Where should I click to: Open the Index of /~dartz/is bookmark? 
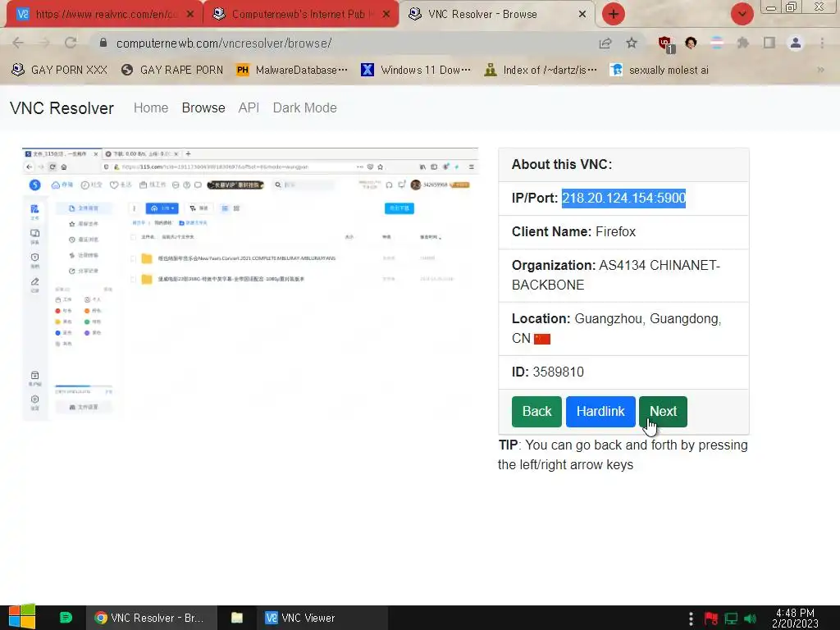[541, 70]
